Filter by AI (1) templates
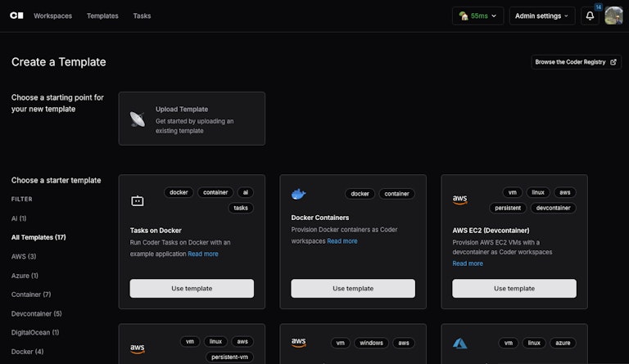This screenshot has width=629, height=364. (19, 218)
